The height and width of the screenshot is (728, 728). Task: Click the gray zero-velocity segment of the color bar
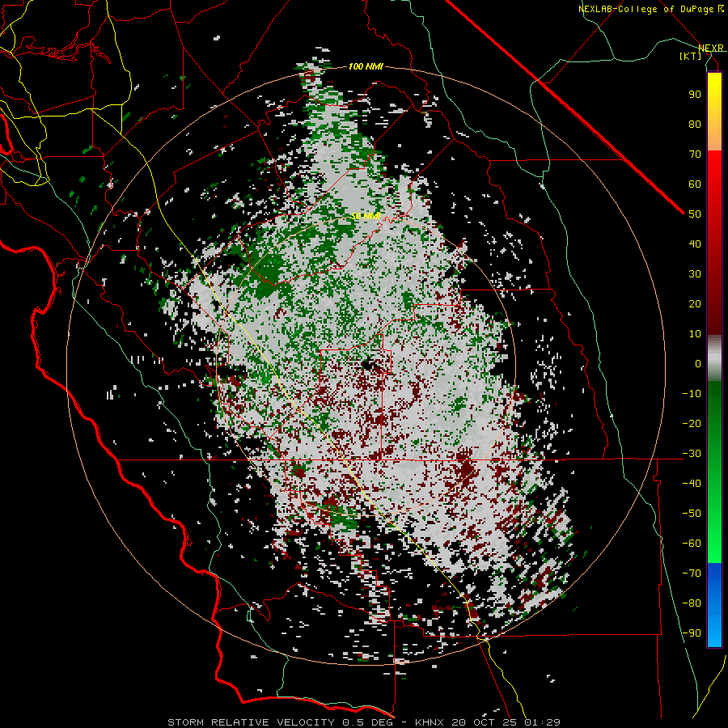(x=714, y=358)
